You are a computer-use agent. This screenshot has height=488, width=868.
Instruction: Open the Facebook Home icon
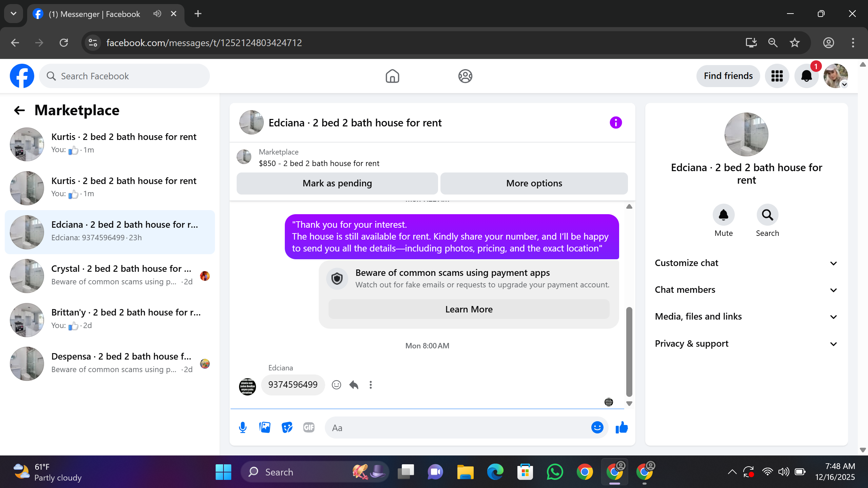tap(392, 76)
